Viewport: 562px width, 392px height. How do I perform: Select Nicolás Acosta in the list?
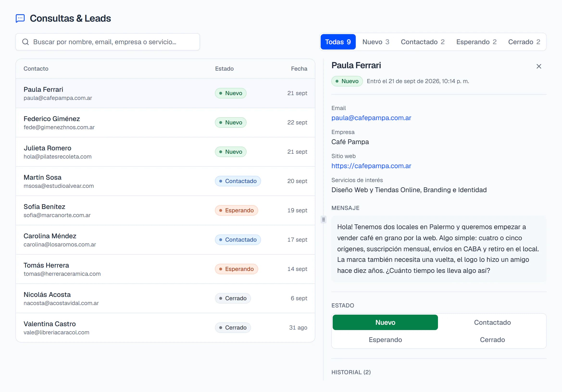pyautogui.click(x=165, y=299)
